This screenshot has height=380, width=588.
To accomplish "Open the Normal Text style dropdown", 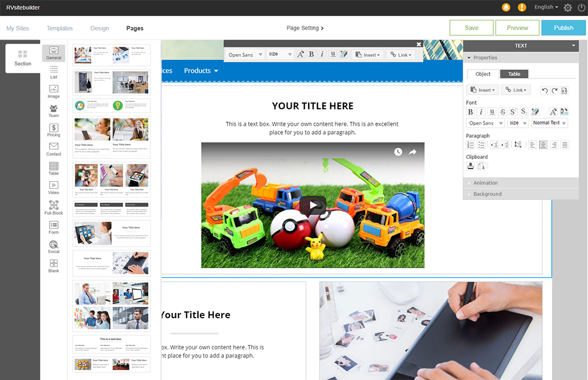I will [x=549, y=124].
